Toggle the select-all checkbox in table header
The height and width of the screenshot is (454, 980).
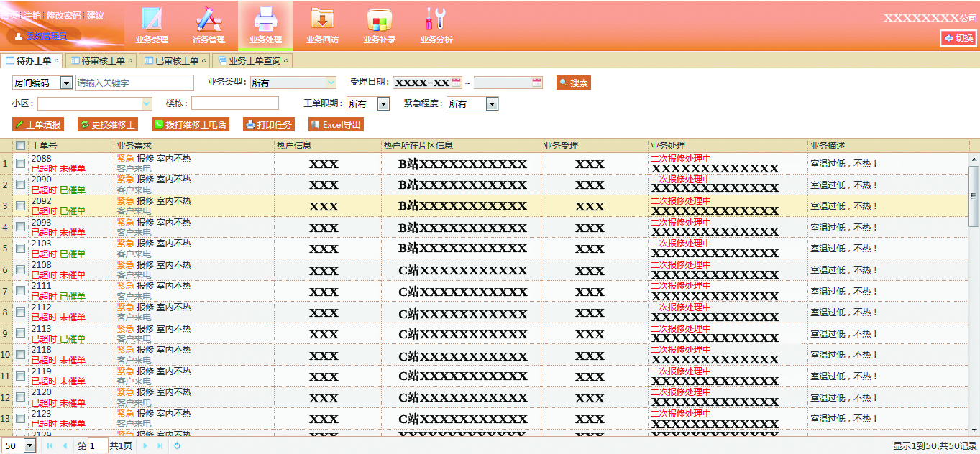[x=21, y=145]
